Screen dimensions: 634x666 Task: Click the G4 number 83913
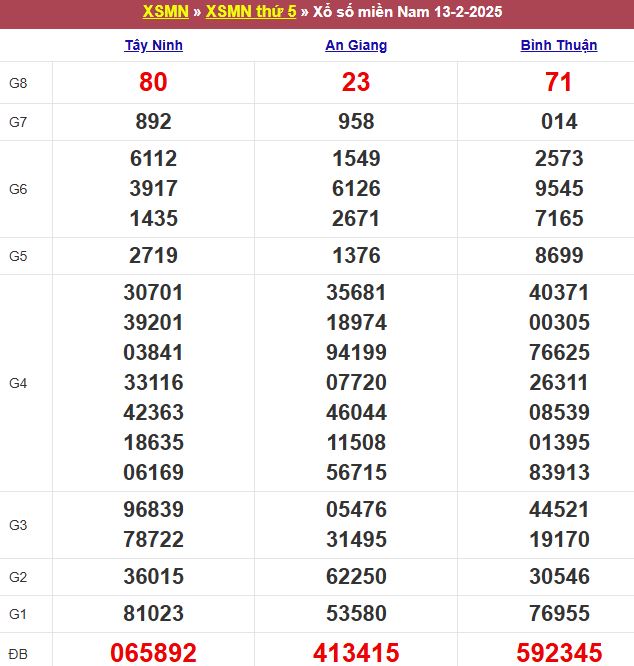[x=559, y=472]
